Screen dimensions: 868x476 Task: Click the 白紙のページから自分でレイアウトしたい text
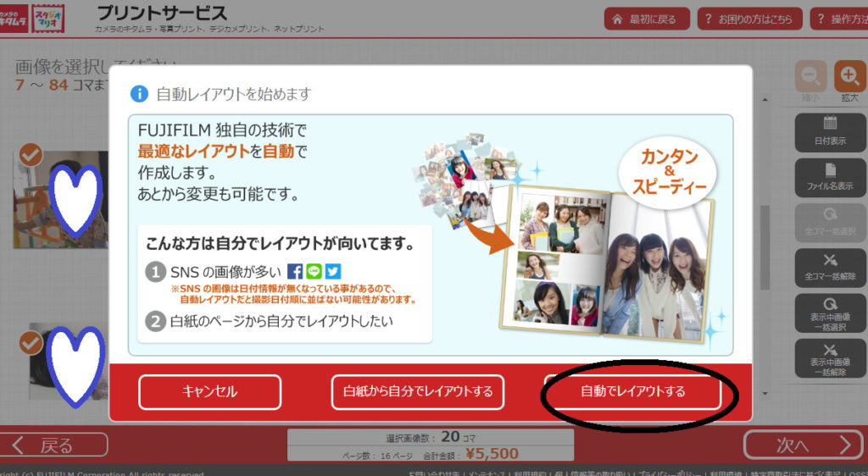pyautogui.click(x=281, y=321)
